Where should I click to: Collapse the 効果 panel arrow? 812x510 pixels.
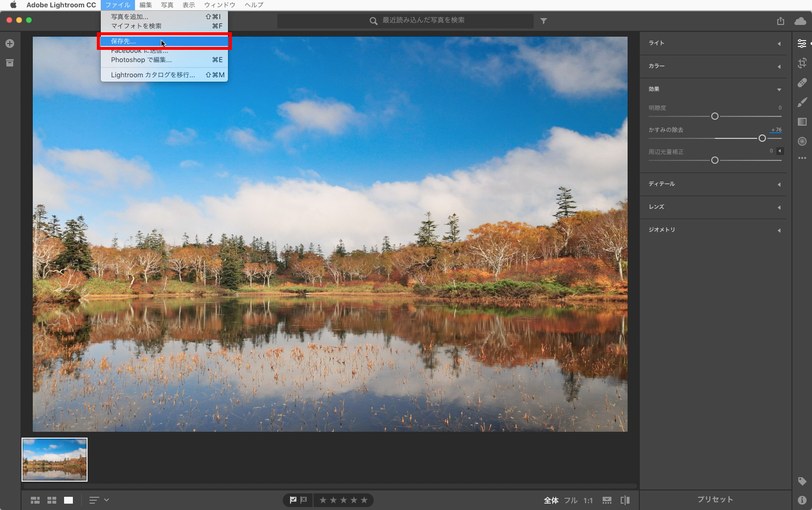tap(779, 89)
